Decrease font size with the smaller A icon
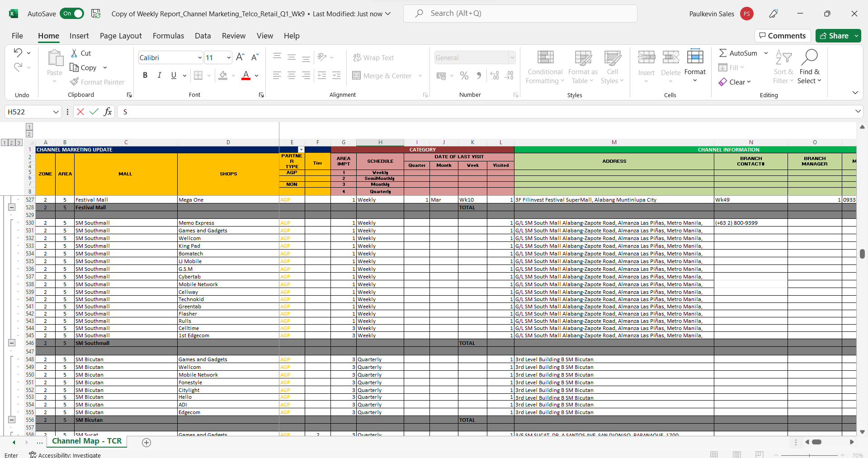868x458 pixels. coord(255,57)
